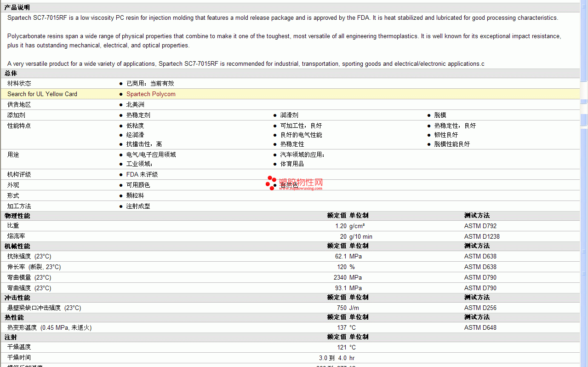Click the ASTM D792 test method
Image resolution: width=588 pixels, height=367 pixels.
click(480, 226)
